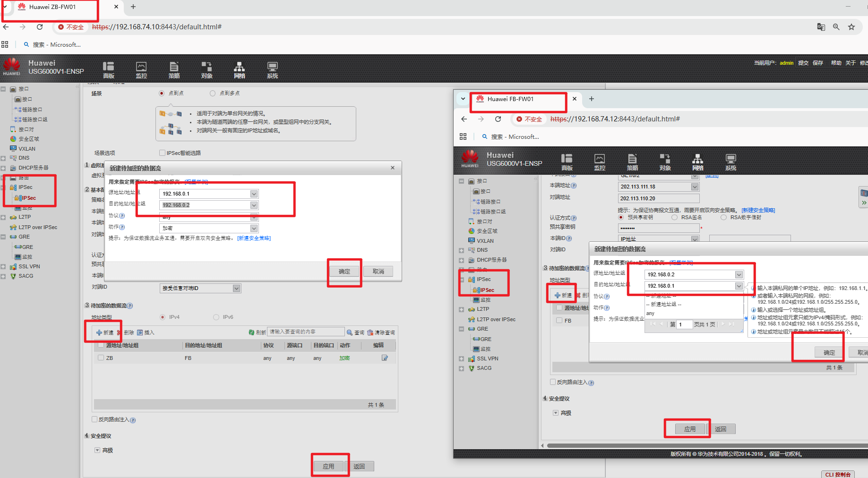This screenshot has height=478, width=868.
Task: Enable the IPSec智能选路 checkbox
Action: point(163,153)
